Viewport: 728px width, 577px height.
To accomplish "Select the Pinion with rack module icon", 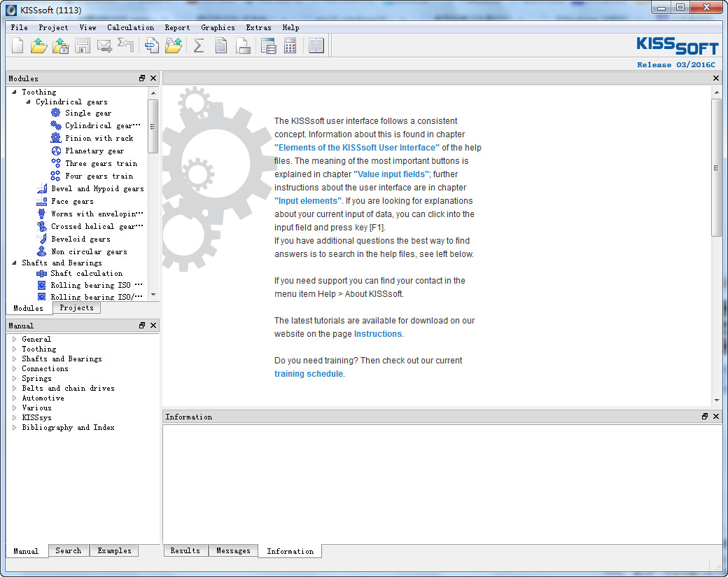I will click(56, 137).
